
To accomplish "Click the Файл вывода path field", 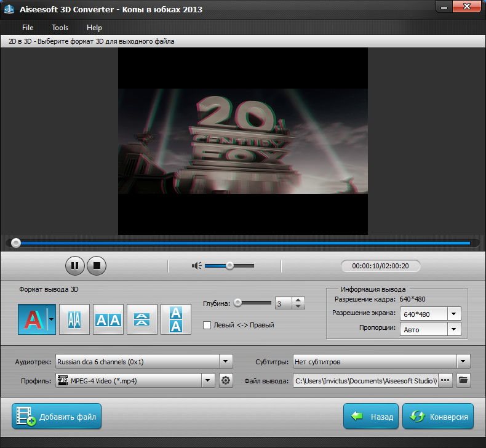I will [x=366, y=380].
